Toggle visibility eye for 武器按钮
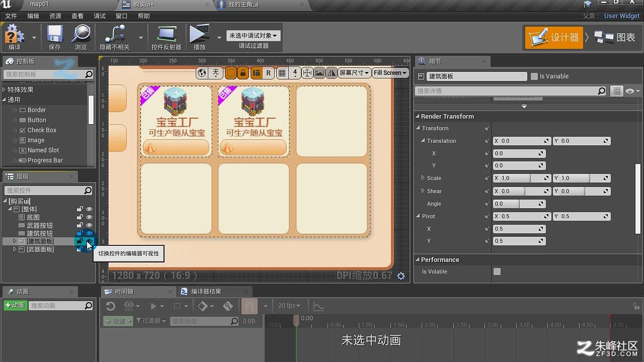Viewport: 644px width, 362px height. 89,225
